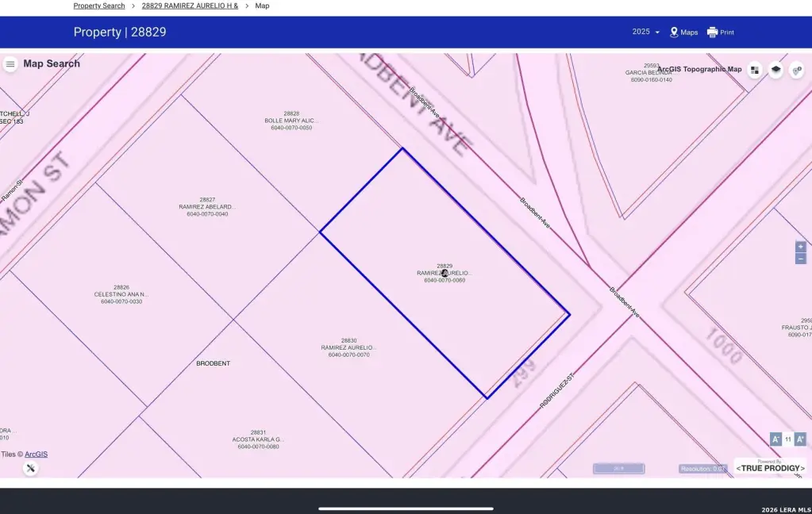812x514 pixels.
Task: Increase map label font size
Action: tap(800, 439)
